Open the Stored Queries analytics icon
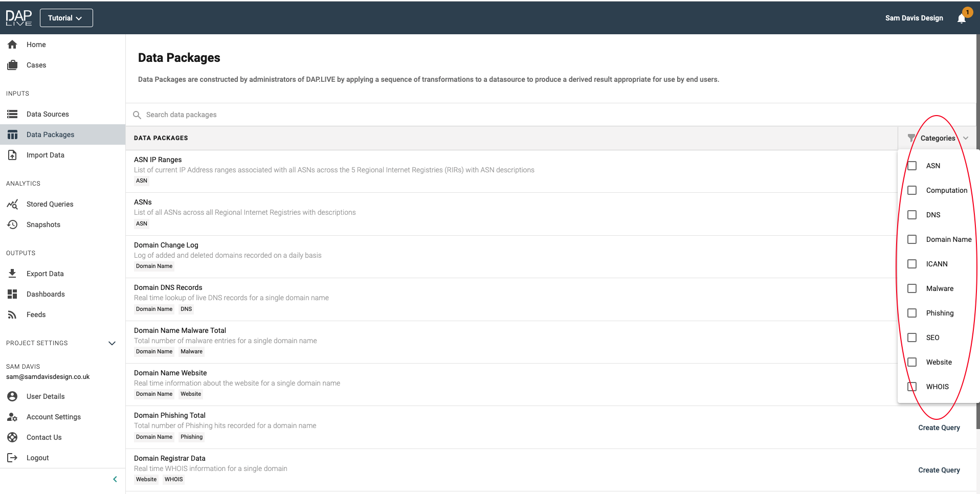This screenshot has width=980, height=494. point(12,204)
